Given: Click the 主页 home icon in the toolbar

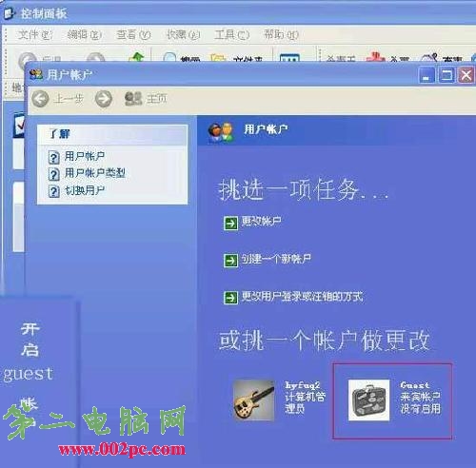Looking at the screenshot, I should [133, 99].
